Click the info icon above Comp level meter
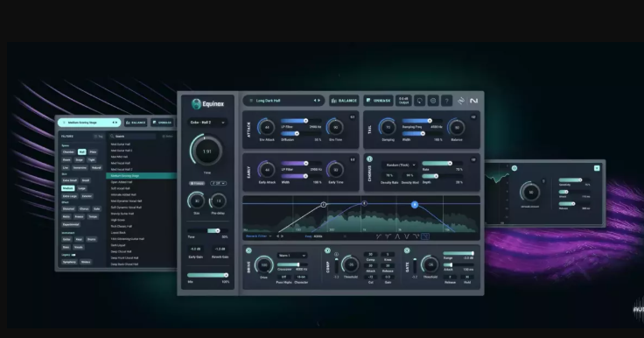The height and width of the screenshot is (338, 644). tap(336, 255)
